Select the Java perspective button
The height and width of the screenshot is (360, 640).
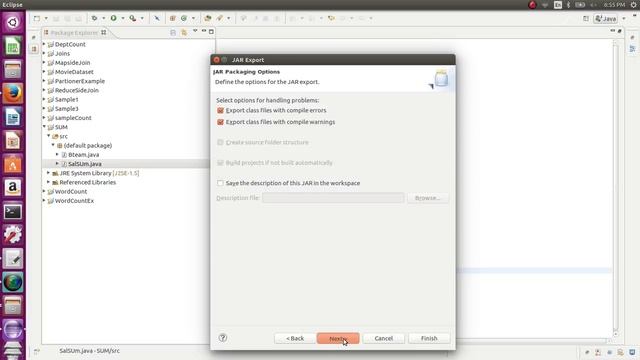[x=606, y=19]
